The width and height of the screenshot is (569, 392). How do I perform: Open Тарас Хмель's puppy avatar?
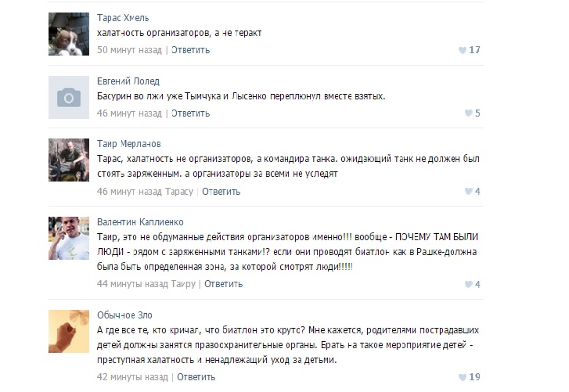coord(69,34)
